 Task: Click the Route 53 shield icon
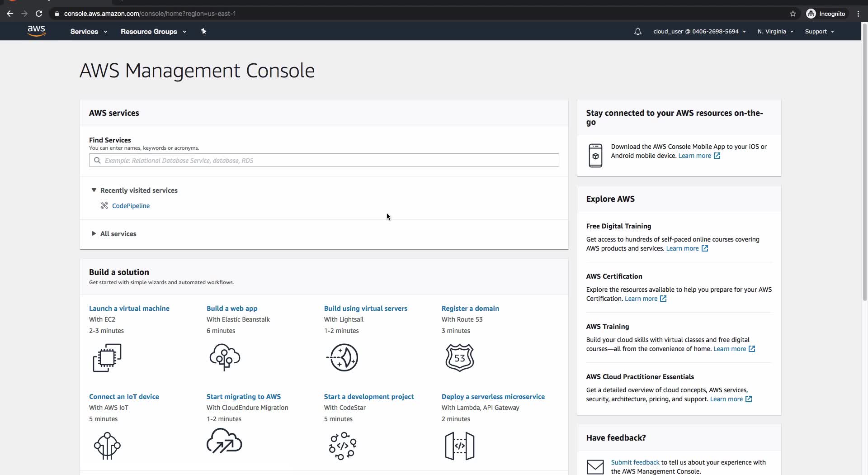coord(459,357)
